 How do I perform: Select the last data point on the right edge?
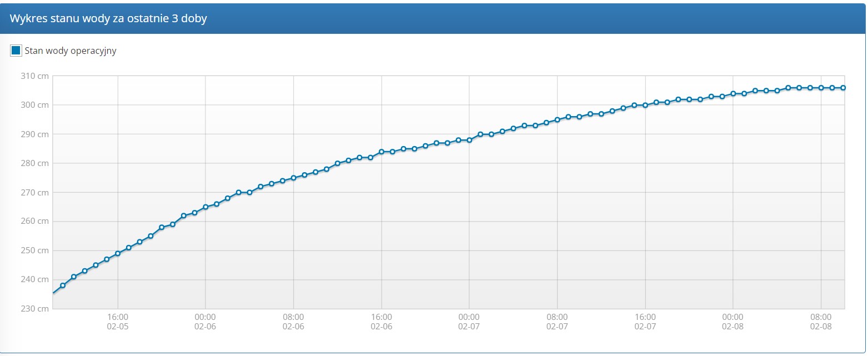[x=843, y=88]
